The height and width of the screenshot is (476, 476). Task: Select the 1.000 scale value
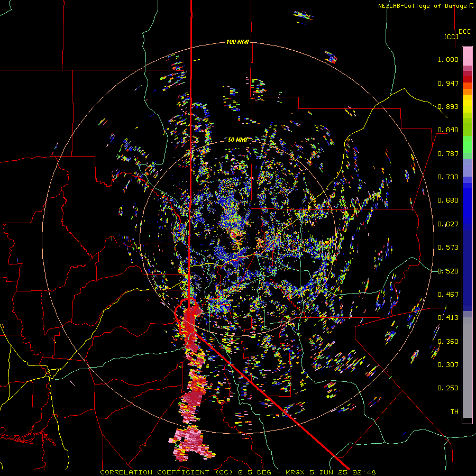tap(448, 59)
